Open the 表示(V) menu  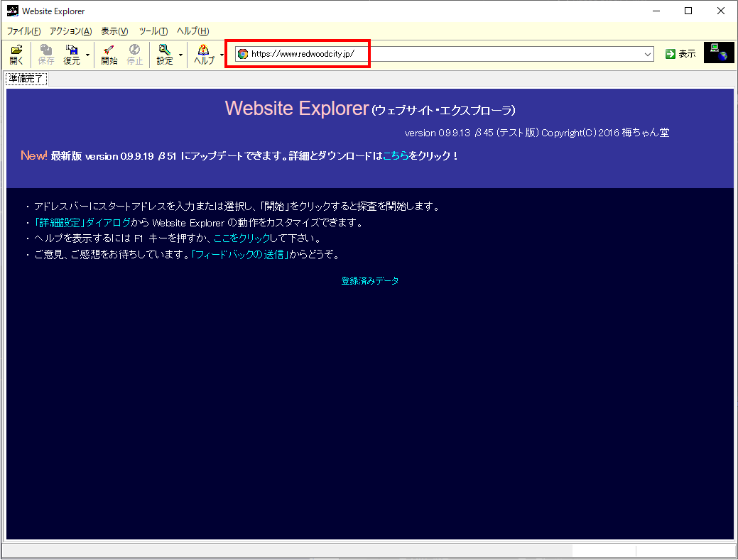(x=114, y=31)
